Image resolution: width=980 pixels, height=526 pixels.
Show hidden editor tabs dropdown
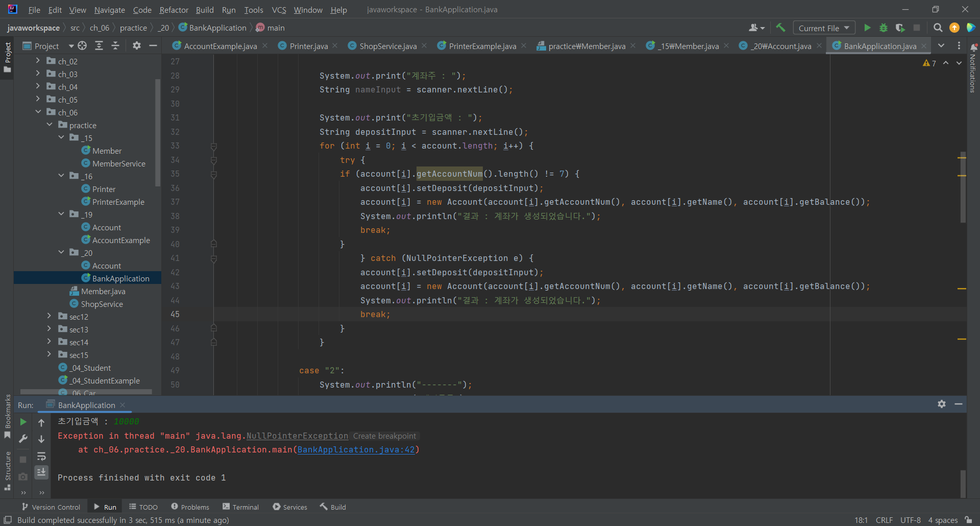coord(941,45)
